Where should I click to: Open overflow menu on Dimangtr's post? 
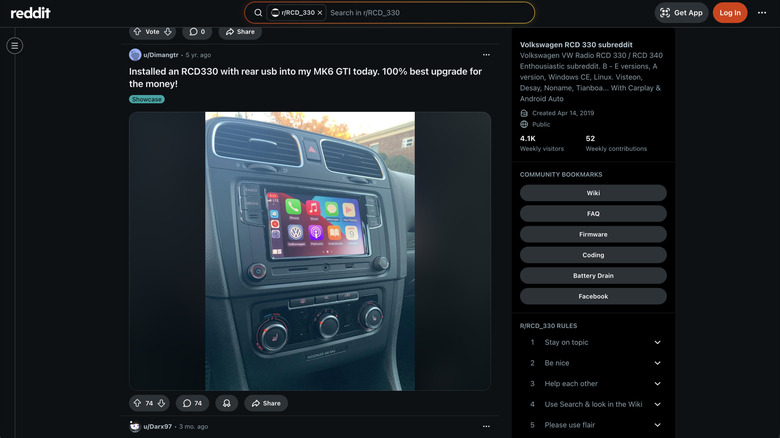click(x=486, y=55)
